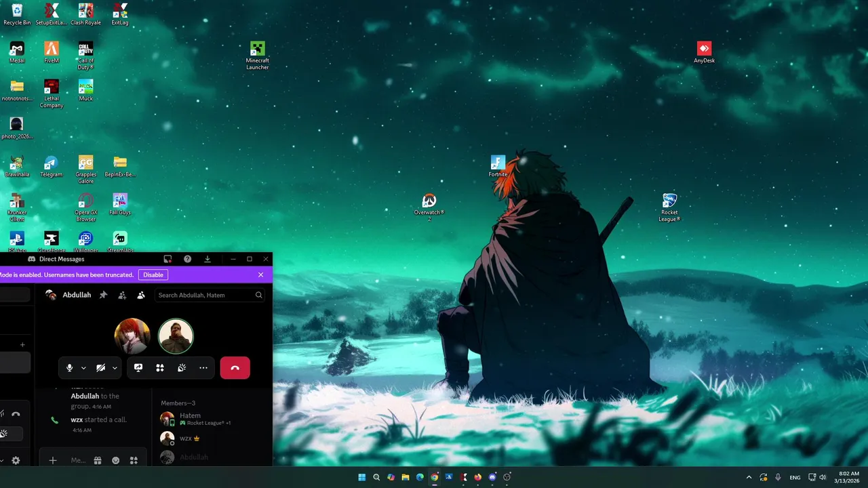The height and width of the screenshot is (488, 868).
Task: Select the Lethal Company desktop icon
Action: [52, 94]
